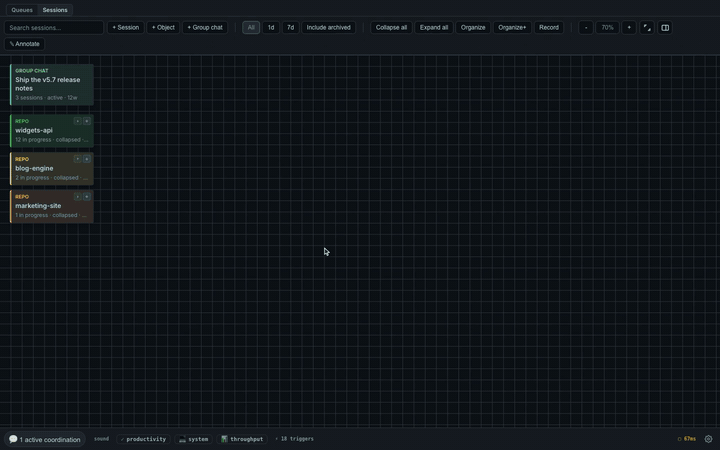This screenshot has height=450, width=720.
Task: Click the GROUP CHAT label
Action: point(32,71)
